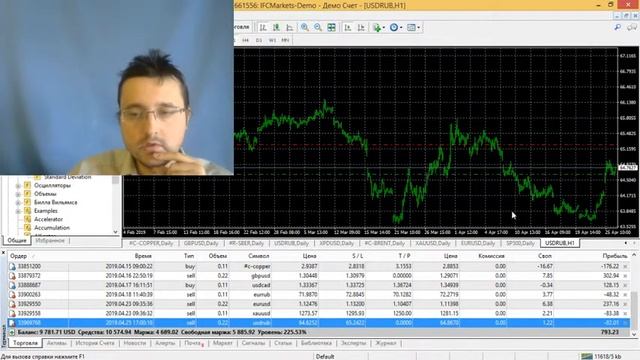Open the USDRUB,Daily chart tab
This screenshot has width=640, height=360.
point(291,243)
